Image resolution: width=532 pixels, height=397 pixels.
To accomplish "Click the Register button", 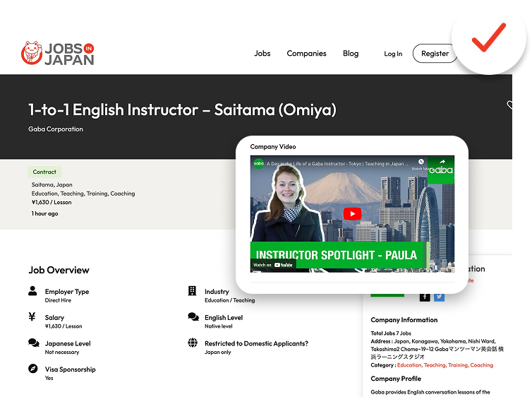I will point(435,53).
